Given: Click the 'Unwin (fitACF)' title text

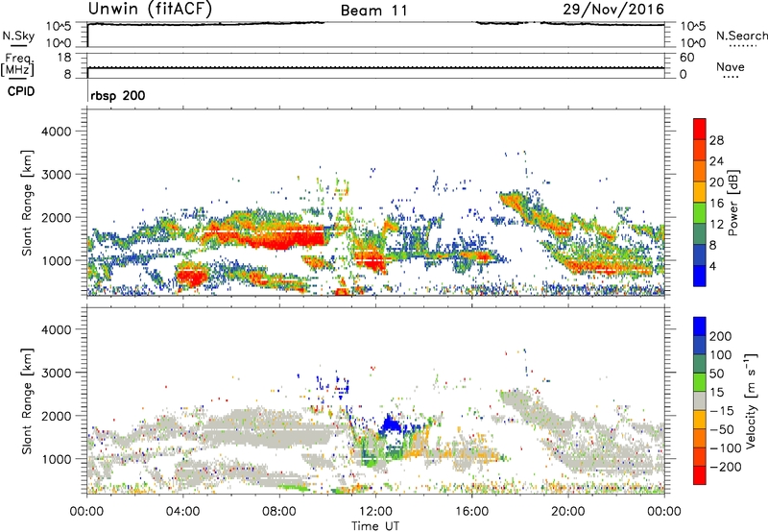Looking at the screenshot, I should 150,9.
